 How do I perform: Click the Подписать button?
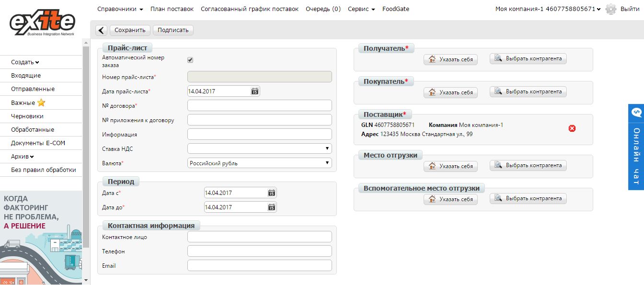pyautogui.click(x=172, y=30)
